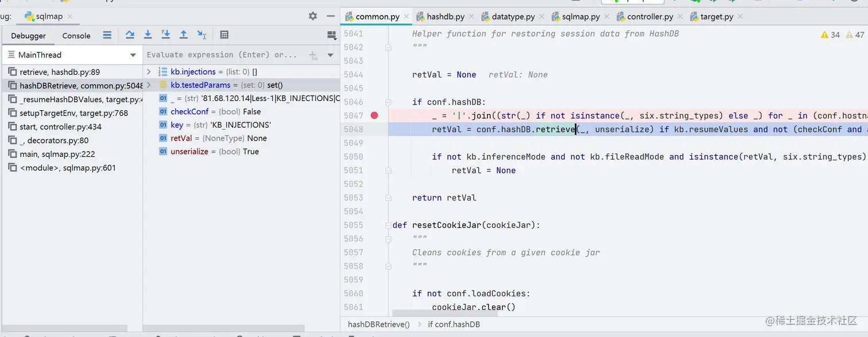868x337 pixels.
Task: Close the hashdb.py tab
Action: (x=471, y=17)
